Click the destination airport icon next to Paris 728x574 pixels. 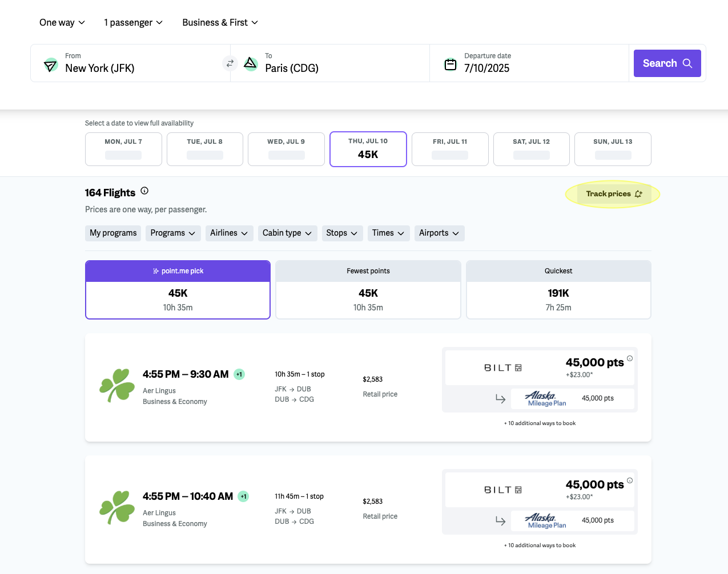click(251, 63)
